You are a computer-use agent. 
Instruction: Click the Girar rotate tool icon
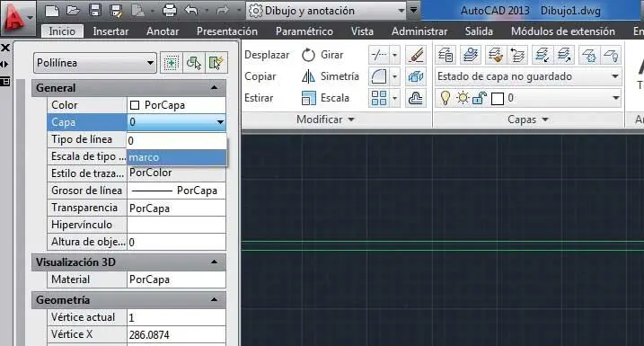308,55
